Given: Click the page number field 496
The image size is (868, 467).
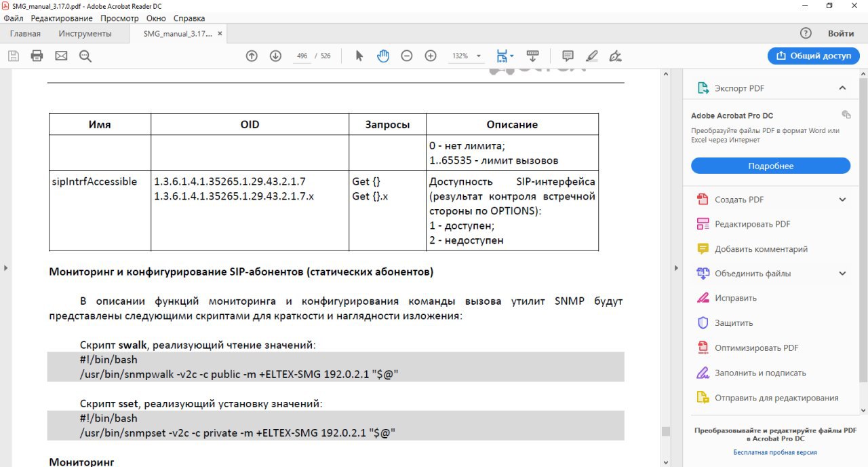Looking at the screenshot, I should 302,56.
